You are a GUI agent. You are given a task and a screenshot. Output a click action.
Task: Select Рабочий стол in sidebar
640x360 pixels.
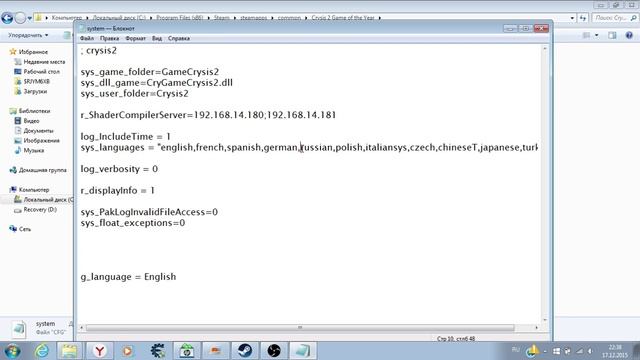coord(41,71)
